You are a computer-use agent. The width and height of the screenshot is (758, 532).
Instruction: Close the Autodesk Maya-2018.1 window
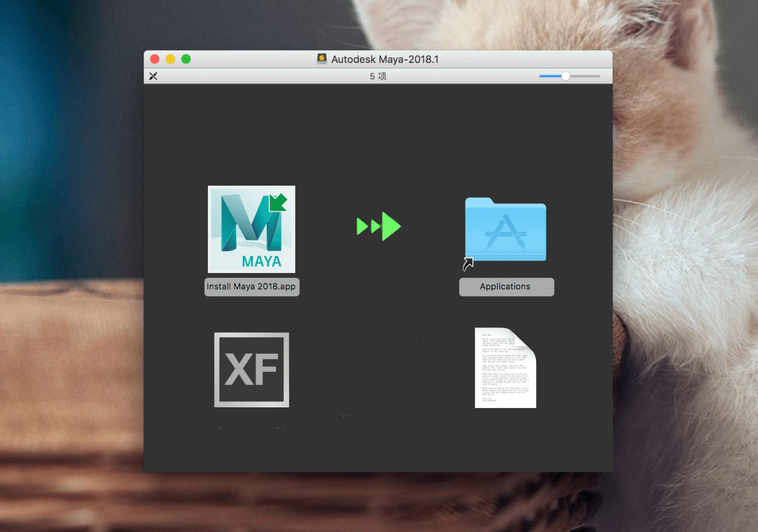coord(155,59)
